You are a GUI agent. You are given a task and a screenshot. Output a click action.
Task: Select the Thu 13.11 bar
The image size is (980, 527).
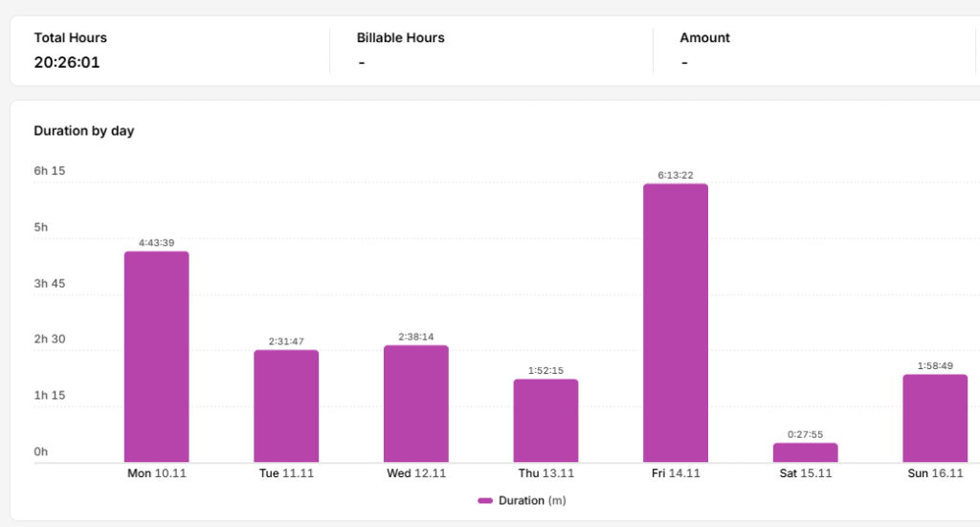point(546,420)
